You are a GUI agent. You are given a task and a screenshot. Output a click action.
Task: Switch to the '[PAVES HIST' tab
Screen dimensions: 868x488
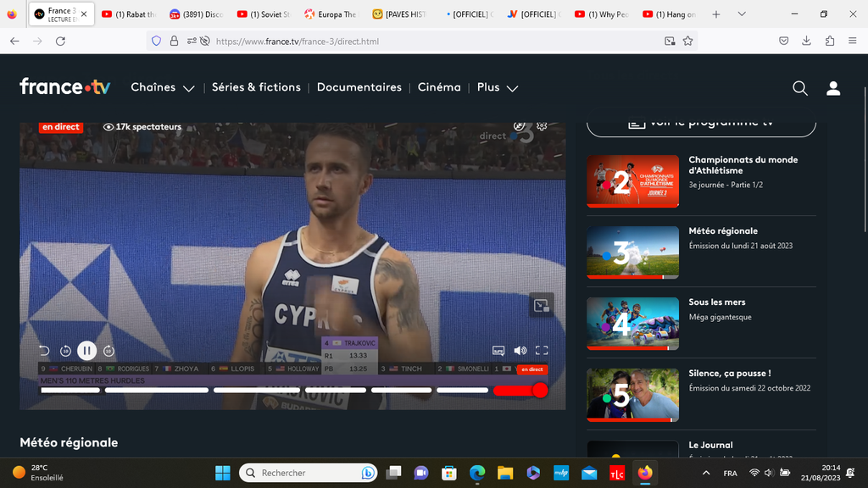click(399, 14)
